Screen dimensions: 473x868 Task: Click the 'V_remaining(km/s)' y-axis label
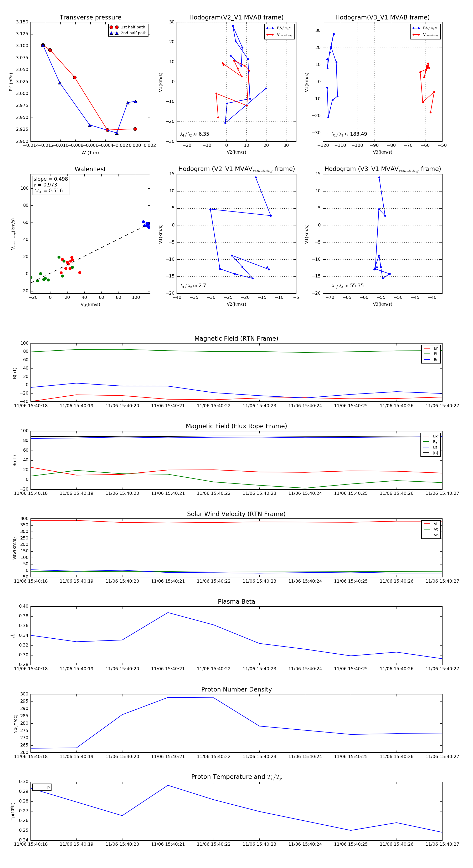(x=13, y=234)
